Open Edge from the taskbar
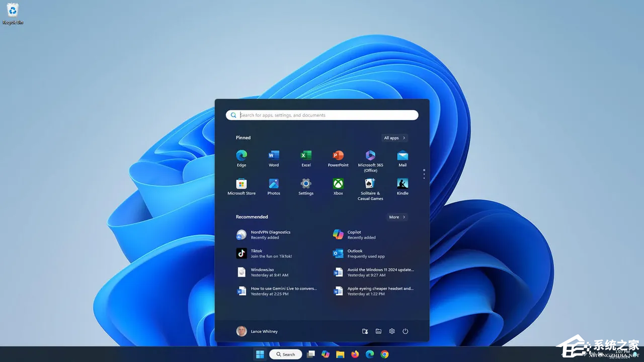Image resolution: width=644 pixels, height=362 pixels. coord(370,354)
